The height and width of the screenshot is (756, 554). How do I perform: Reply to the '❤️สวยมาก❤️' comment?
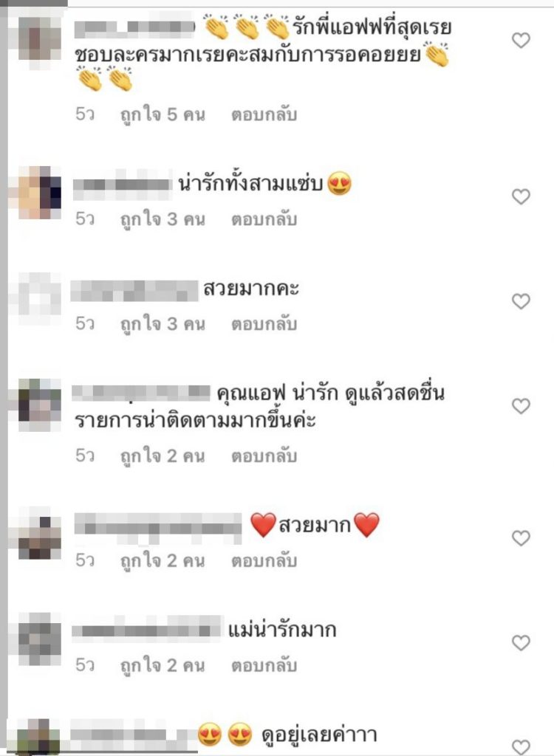click(x=264, y=561)
